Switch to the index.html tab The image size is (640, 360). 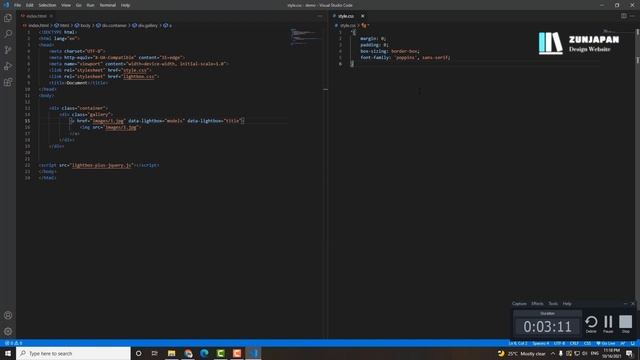click(37, 16)
